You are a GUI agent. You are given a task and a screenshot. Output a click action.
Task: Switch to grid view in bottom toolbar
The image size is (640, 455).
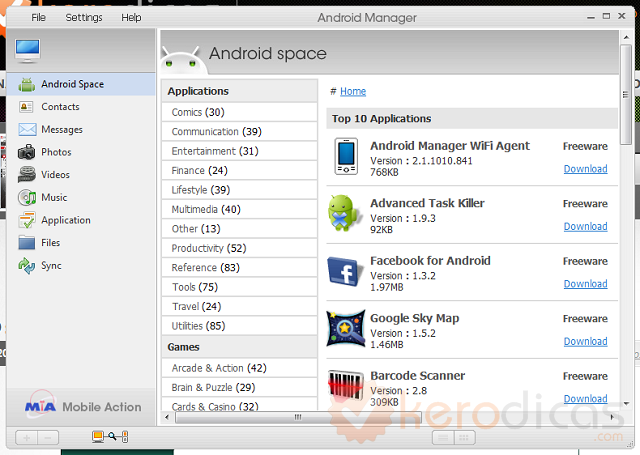pyautogui.click(x=464, y=438)
